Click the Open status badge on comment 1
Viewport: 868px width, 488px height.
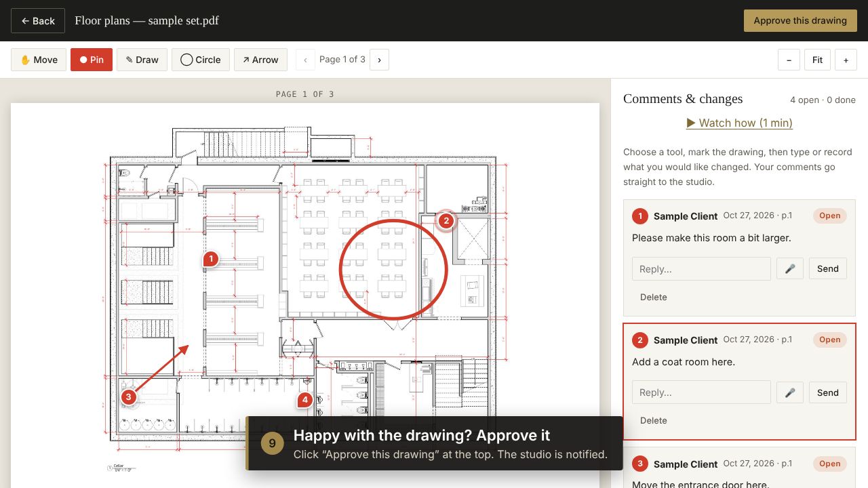830,216
